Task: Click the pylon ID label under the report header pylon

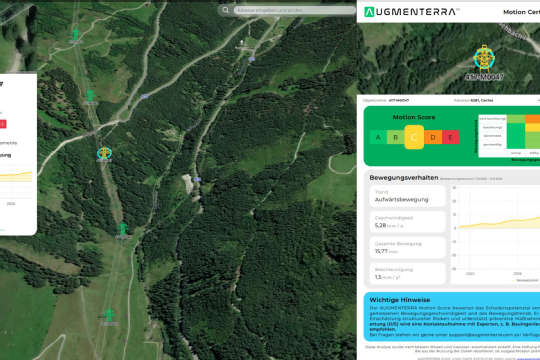Action: tap(484, 77)
